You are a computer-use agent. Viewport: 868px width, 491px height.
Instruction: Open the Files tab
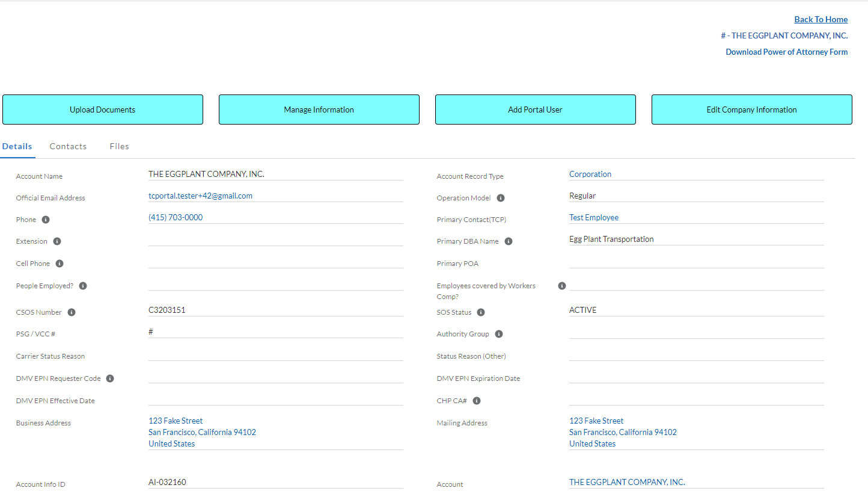119,146
